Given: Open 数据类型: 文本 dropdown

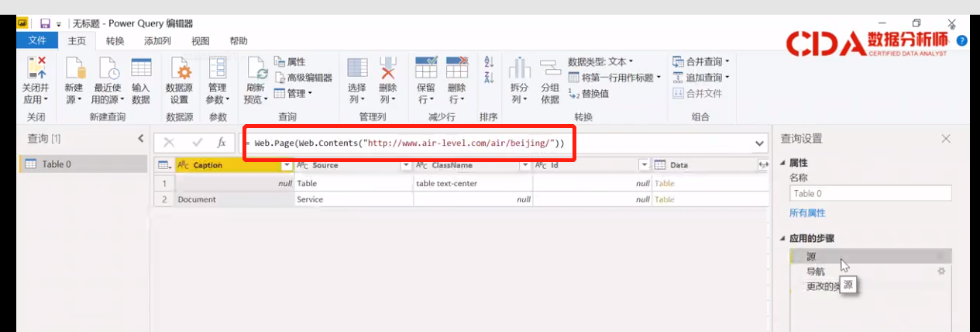Looking at the screenshot, I should tap(600, 61).
